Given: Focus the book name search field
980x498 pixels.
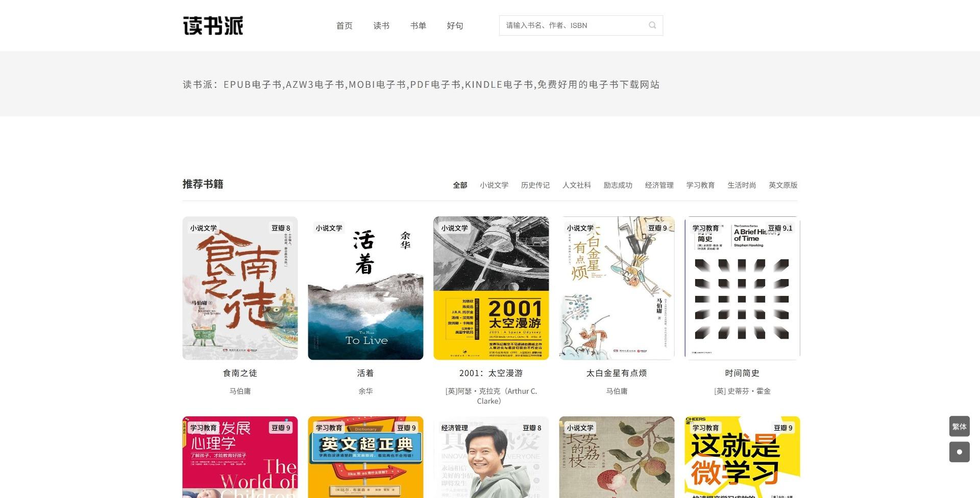Looking at the screenshot, I should point(574,26).
